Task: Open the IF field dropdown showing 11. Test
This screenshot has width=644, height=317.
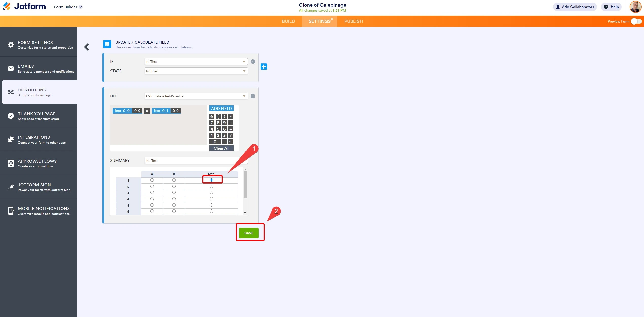Action: point(196,61)
